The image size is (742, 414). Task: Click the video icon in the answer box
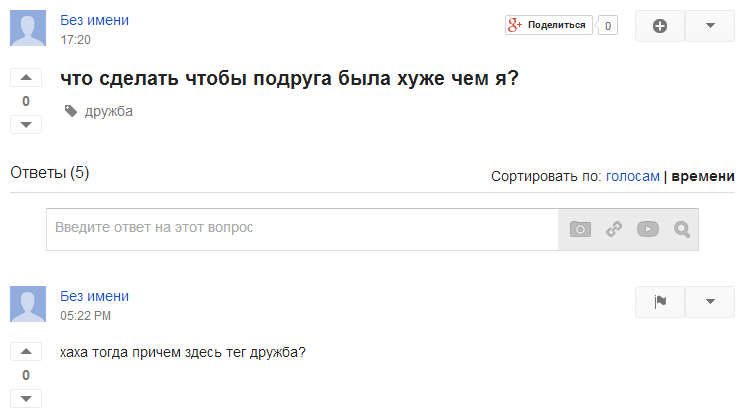(x=648, y=229)
